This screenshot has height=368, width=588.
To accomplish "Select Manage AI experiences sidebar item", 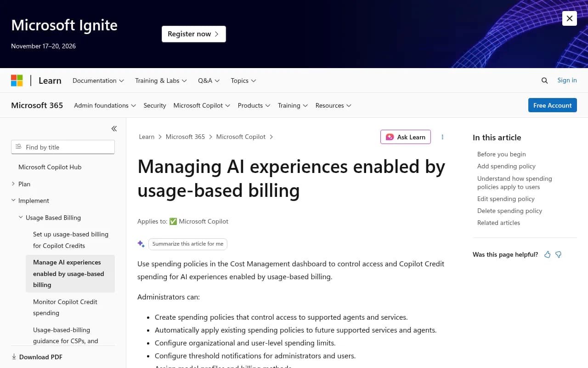I will (70, 274).
